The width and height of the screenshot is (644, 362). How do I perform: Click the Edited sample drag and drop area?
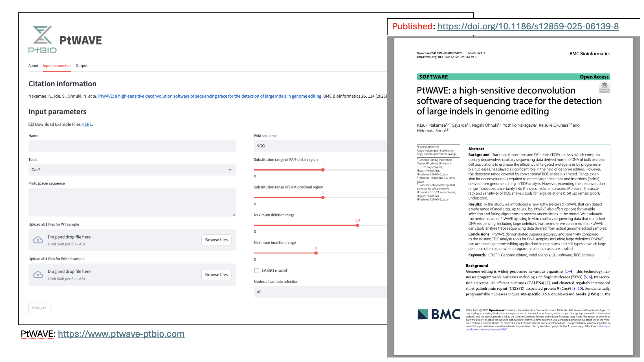[x=132, y=275]
